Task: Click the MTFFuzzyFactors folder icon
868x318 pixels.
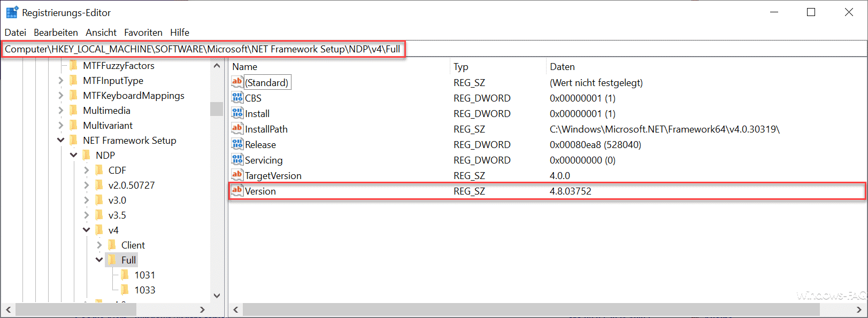Action: 74,66
